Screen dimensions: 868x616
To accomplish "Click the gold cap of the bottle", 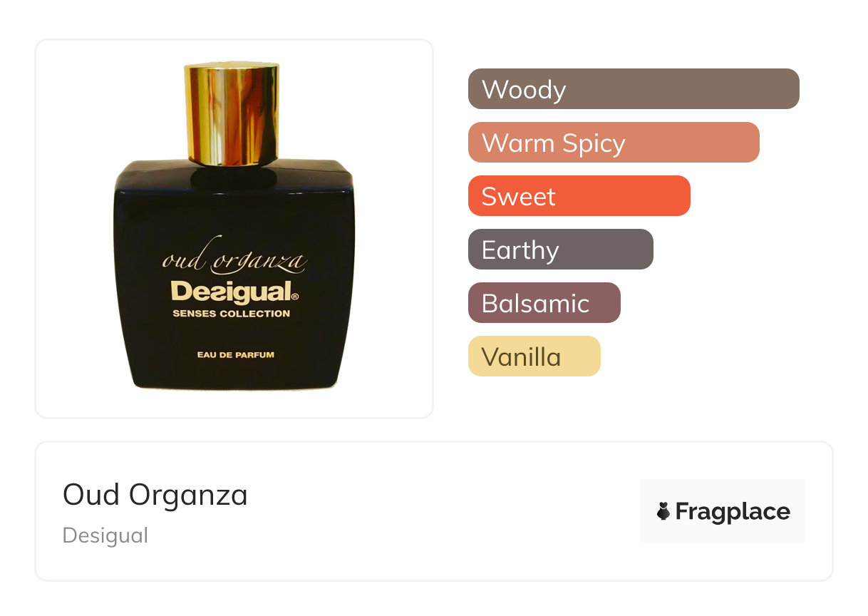I will tap(233, 113).
